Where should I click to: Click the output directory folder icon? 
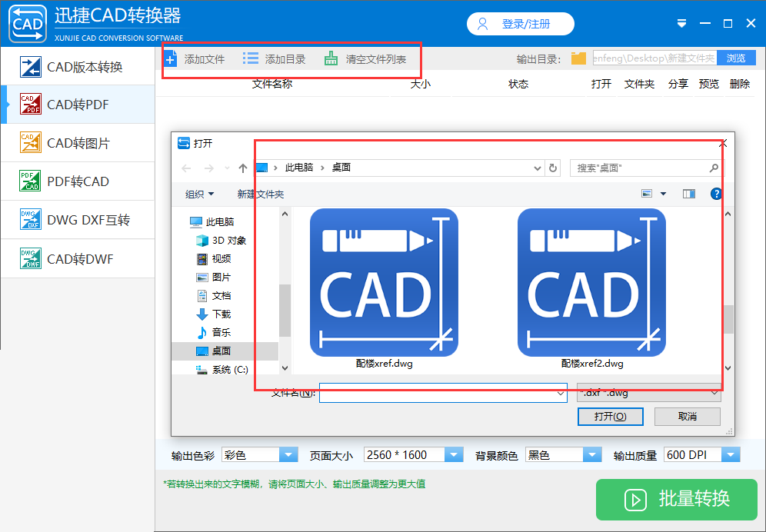coord(578,58)
